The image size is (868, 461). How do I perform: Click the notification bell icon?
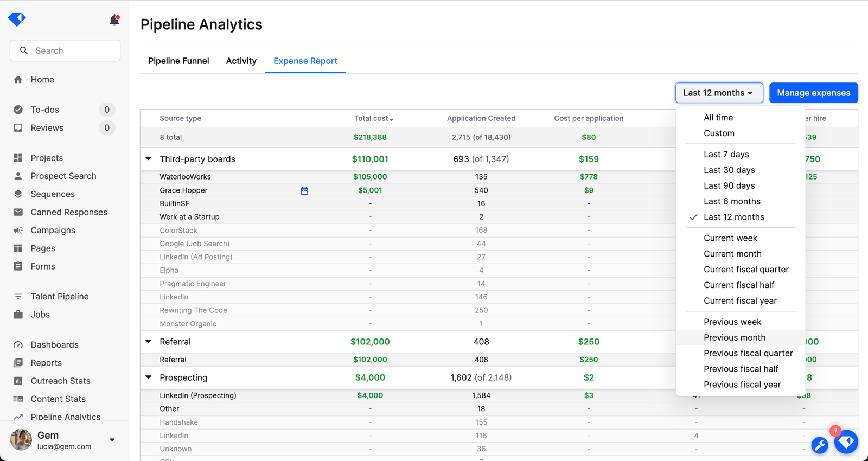tap(114, 21)
